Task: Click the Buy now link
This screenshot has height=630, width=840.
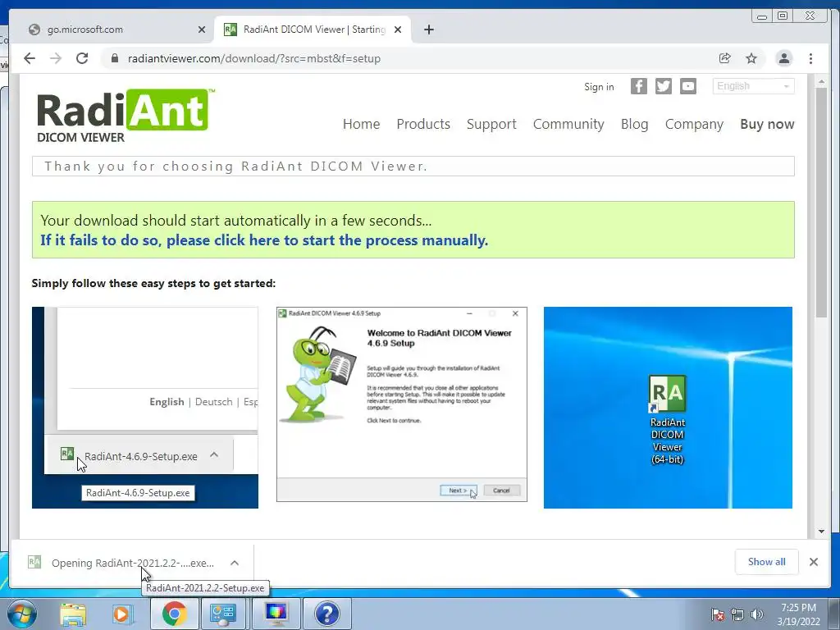Action: tap(767, 125)
